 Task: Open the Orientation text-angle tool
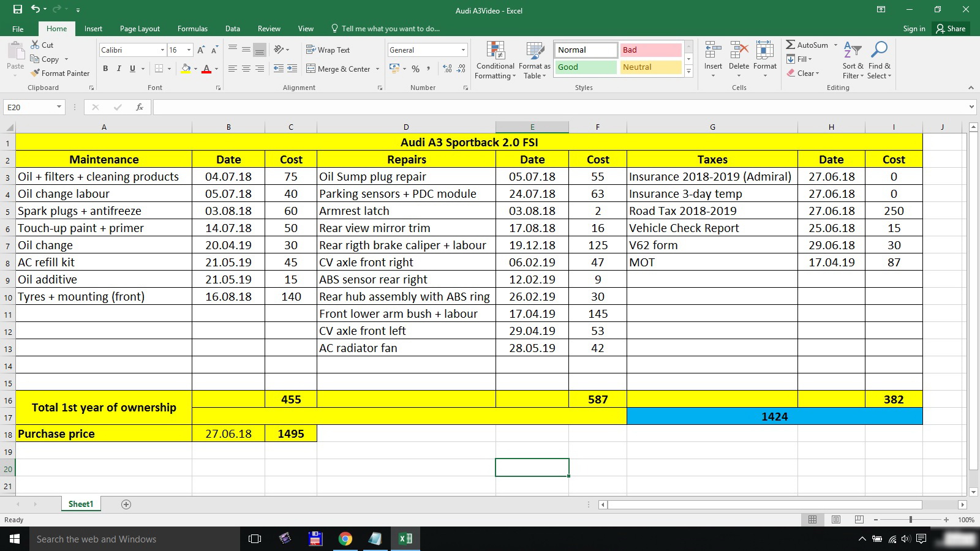279,50
